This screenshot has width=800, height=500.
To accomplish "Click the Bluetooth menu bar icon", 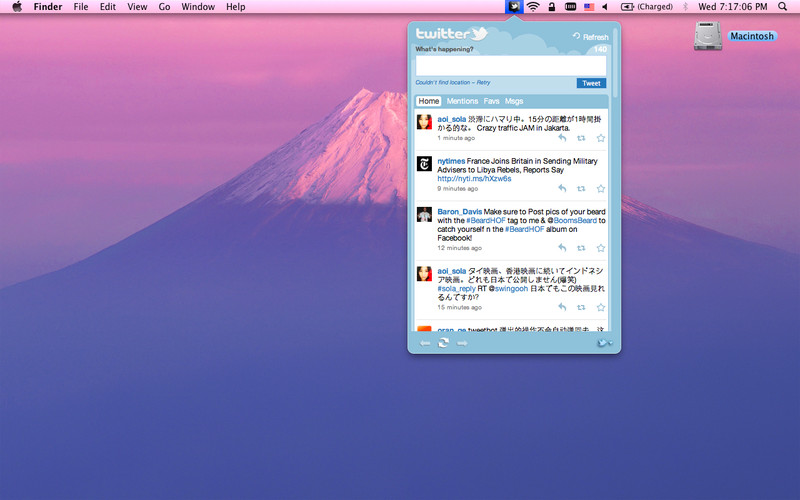I will 685,7.
